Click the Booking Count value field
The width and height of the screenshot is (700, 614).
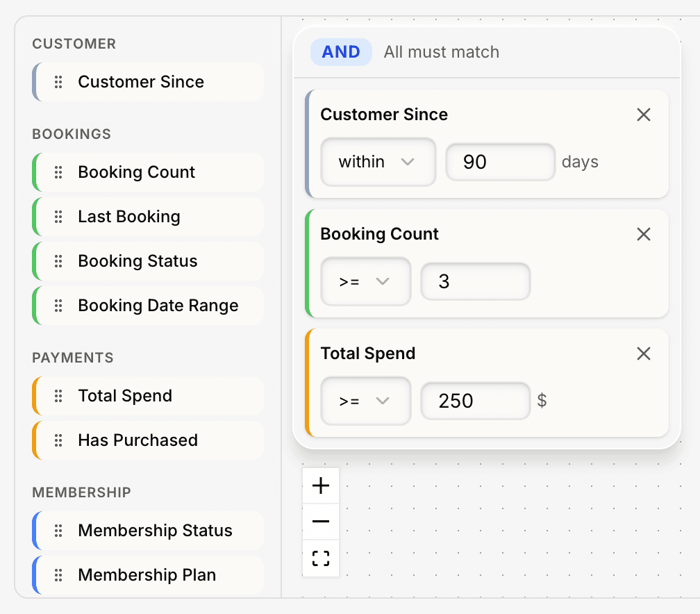pos(476,281)
